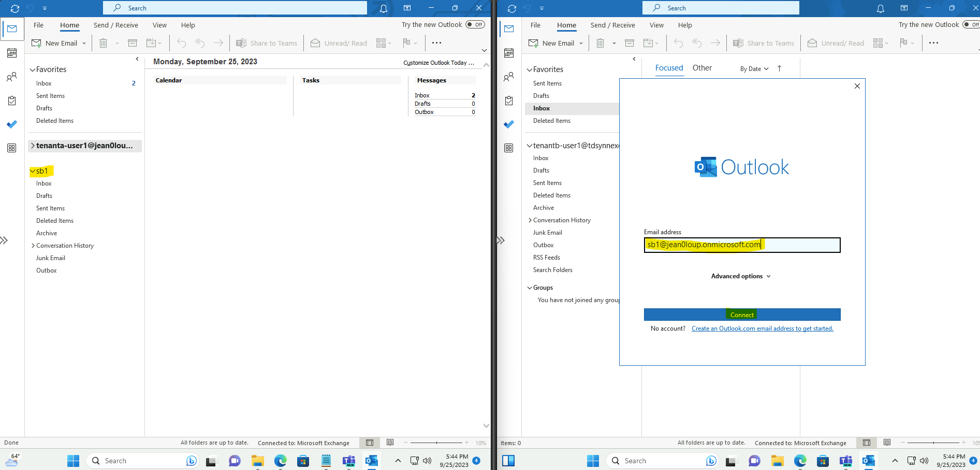Viewport: 980px width, 470px height.
Task: Open People view in left Outlook sidebar
Action: [x=12, y=77]
